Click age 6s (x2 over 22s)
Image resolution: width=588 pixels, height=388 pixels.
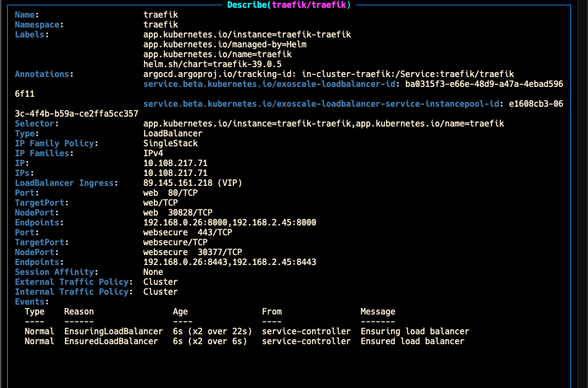(212, 331)
